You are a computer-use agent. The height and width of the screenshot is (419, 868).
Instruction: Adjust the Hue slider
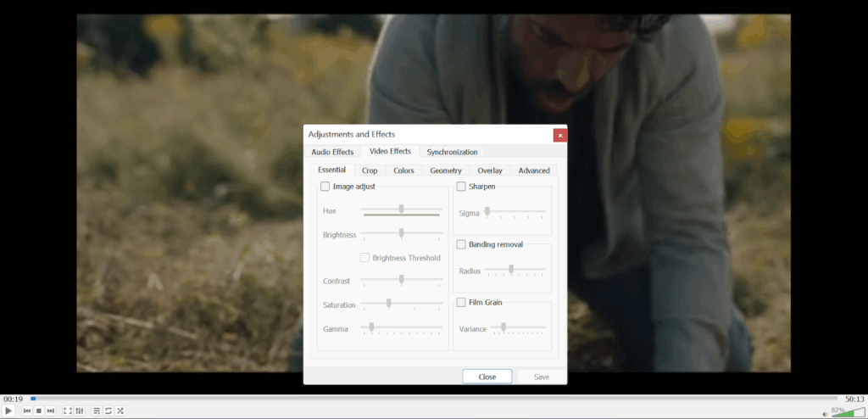point(401,210)
